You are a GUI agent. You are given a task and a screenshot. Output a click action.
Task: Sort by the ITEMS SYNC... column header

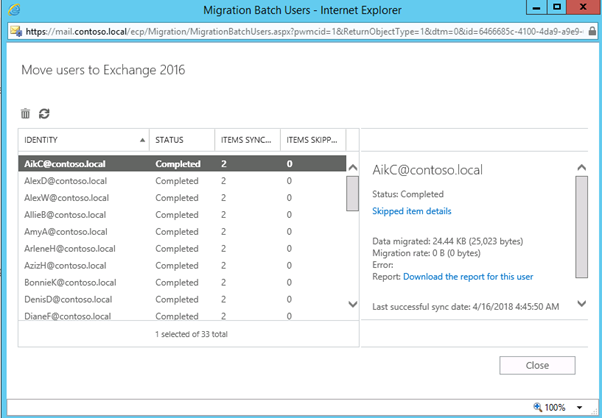(x=248, y=140)
